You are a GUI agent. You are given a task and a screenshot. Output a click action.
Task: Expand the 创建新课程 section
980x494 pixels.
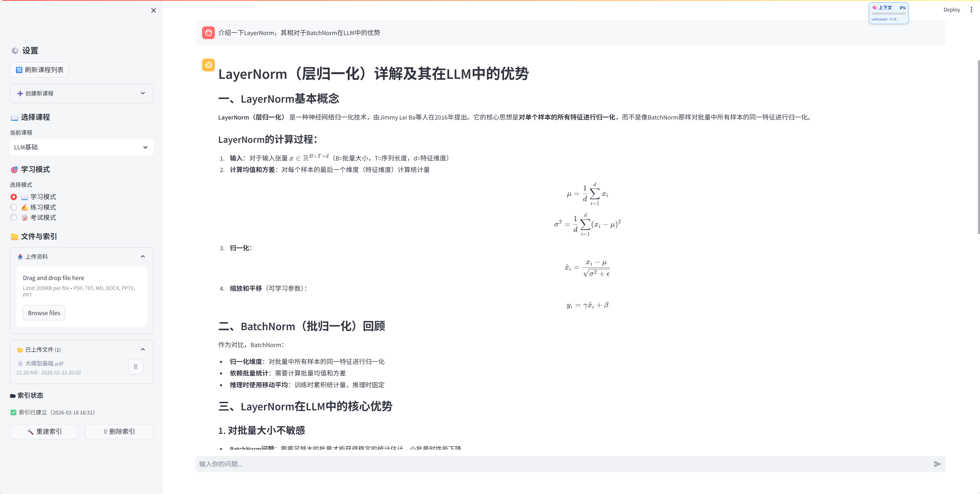click(81, 93)
